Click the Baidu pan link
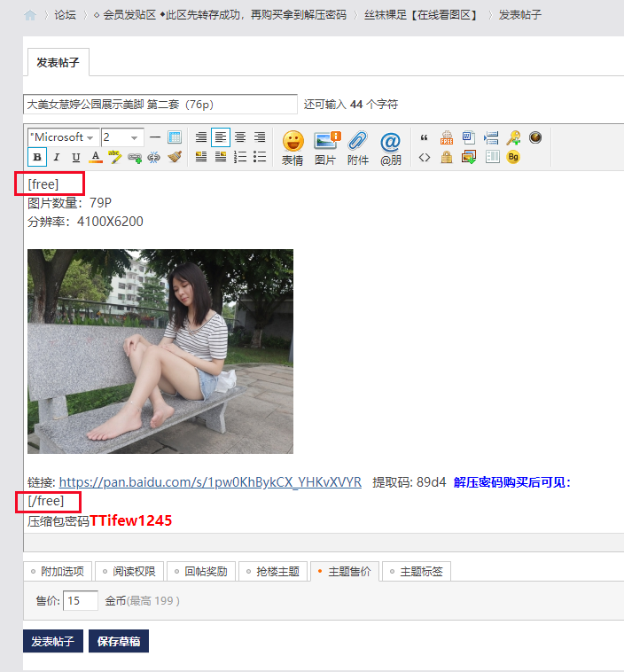 point(210,482)
